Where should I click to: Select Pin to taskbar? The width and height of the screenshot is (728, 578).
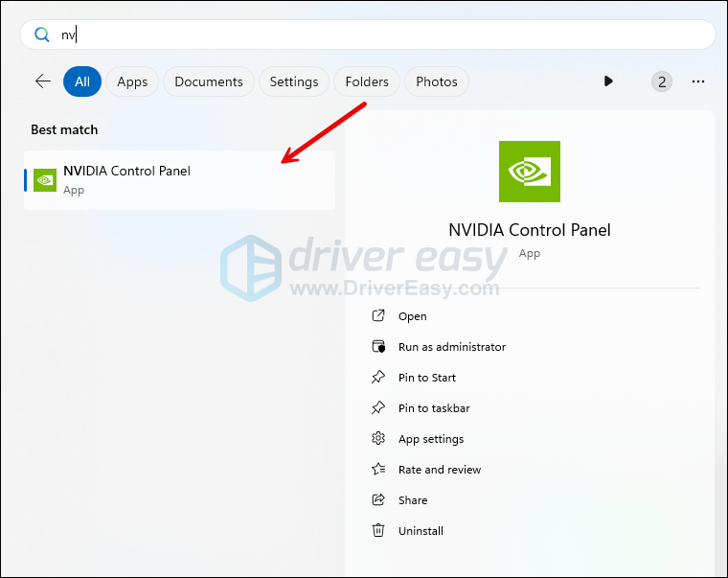433,408
